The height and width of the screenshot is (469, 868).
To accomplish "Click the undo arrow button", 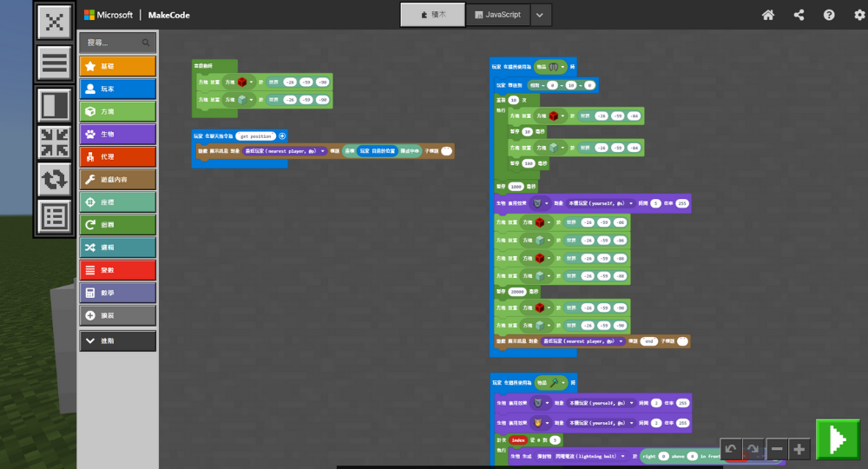I will [x=731, y=449].
